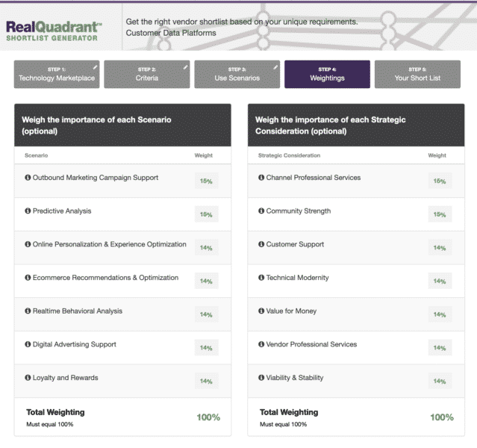
Task: Click the Ecommerce Recommendations & Optimization weight box
Action: (206, 281)
